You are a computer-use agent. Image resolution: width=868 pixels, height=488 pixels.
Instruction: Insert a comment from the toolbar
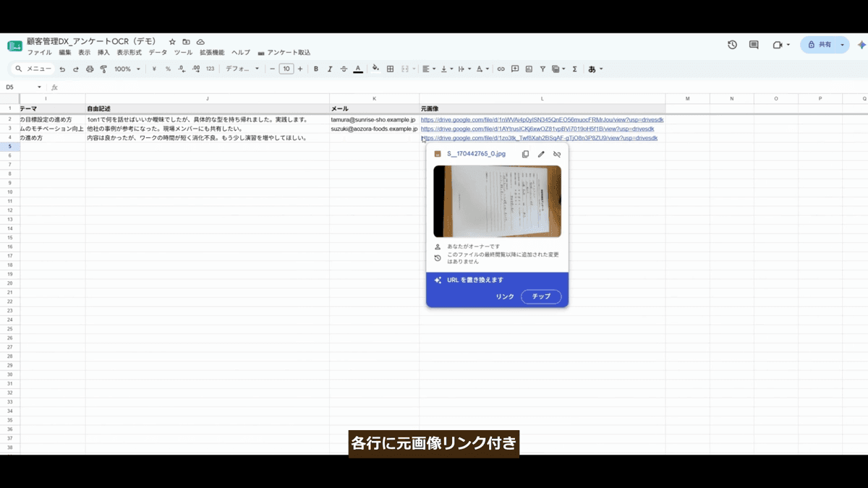tap(515, 69)
